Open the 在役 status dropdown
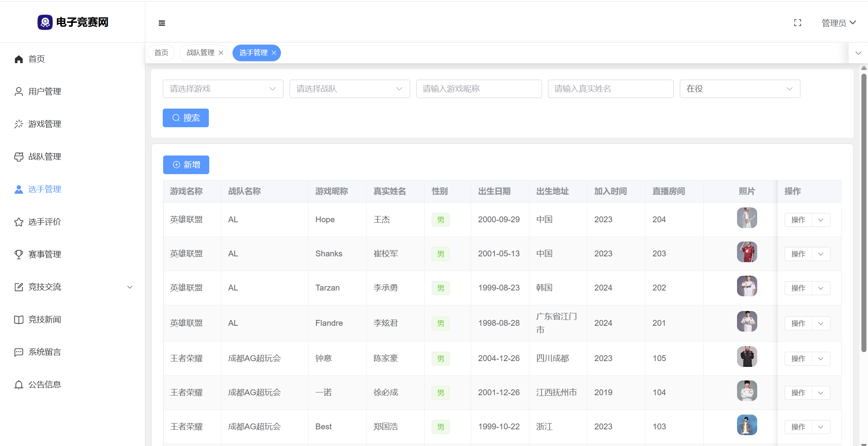868x446 pixels. pyautogui.click(x=739, y=89)
